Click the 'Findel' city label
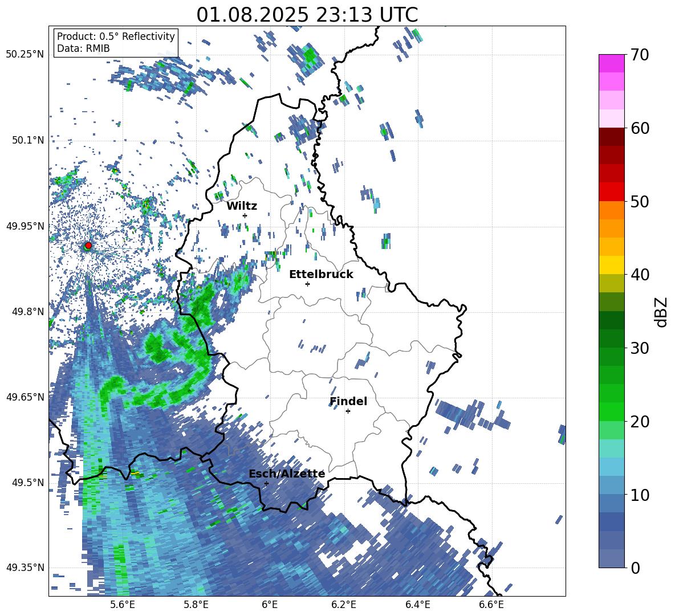This screenshot has width=675, height=616. point(348,401)
